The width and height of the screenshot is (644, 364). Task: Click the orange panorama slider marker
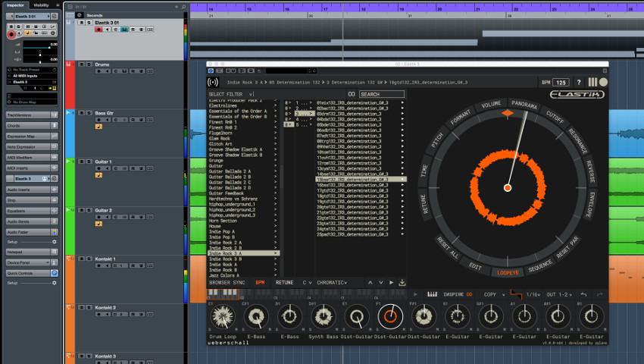(508, 113)
